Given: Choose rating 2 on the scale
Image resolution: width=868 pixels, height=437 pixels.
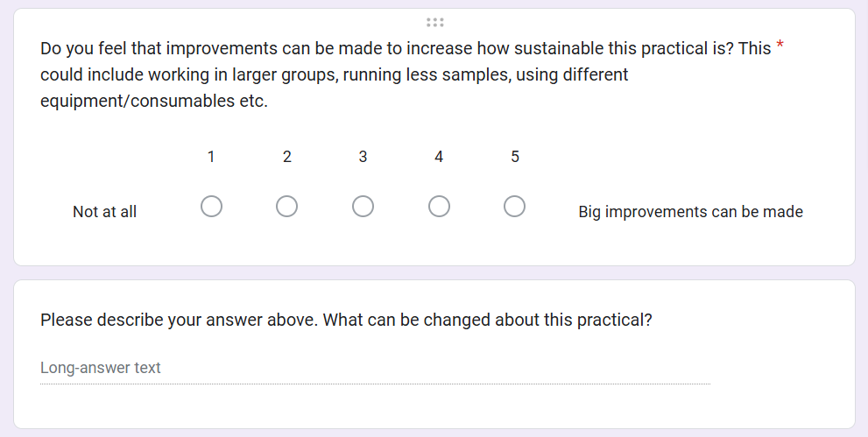Looking at the screenshot, I should [x=286, y=207].
